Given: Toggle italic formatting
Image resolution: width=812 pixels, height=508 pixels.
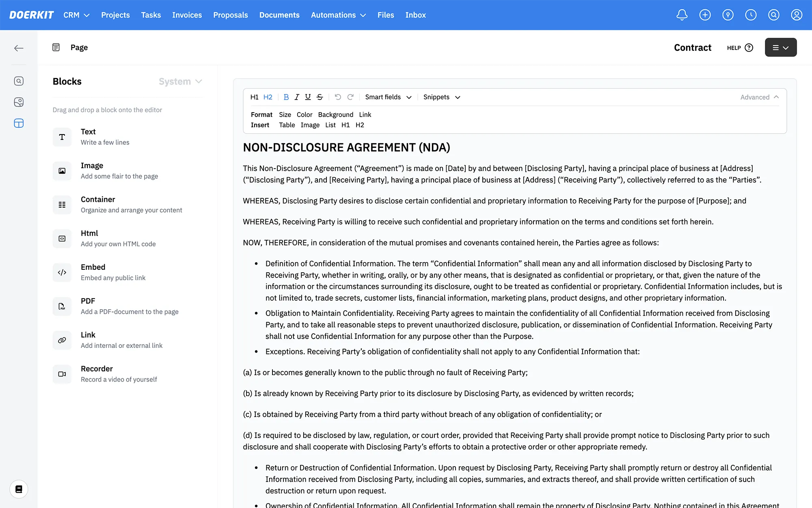Looking at the screenshot, I should [297, 97].
